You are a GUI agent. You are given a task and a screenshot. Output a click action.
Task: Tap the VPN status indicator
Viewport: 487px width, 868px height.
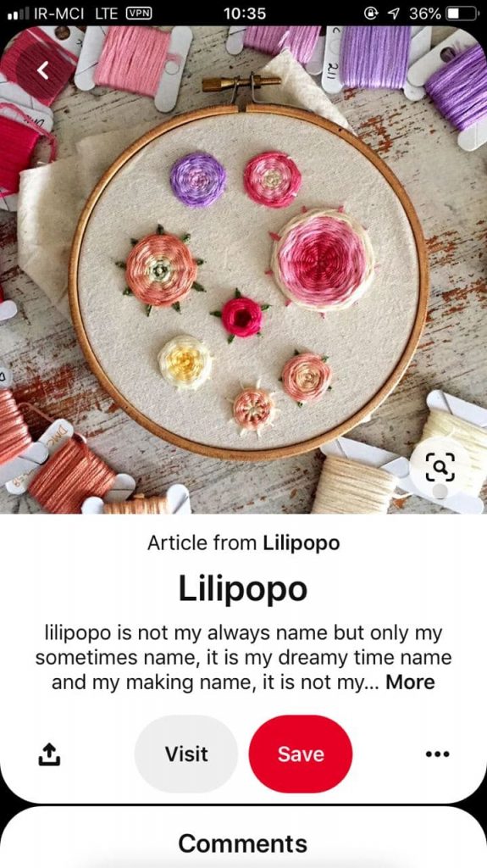[139, 13]
